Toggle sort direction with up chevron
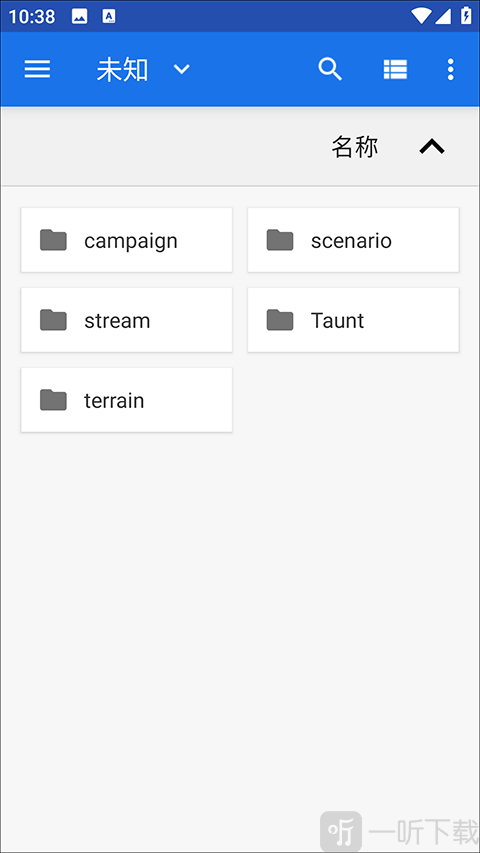This screenshot has width=480, height=853. pos(432,146)
